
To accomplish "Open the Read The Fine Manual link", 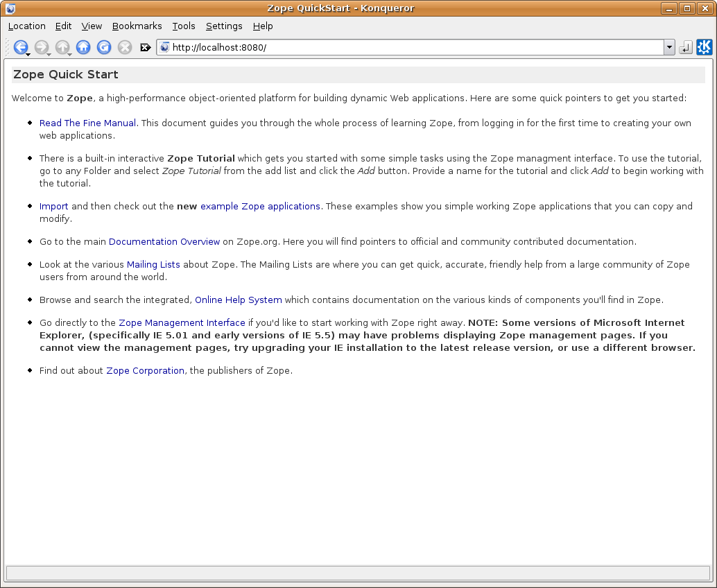I will click(x=88, y=123).
